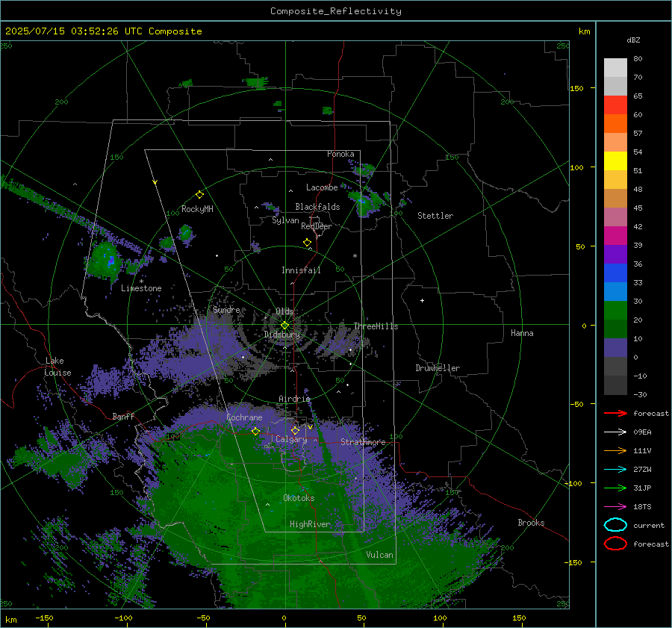This screenshot has width=672, height=628.
Task: Click the cyan 27ZW arrow in the legend
Action: 615,470
